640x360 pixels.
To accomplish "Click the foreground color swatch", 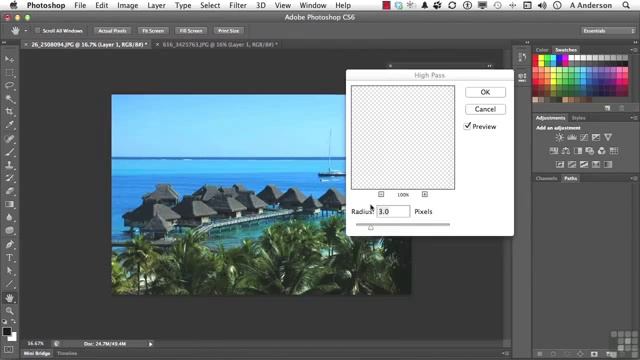I will pyautogui.click(x=7, y=331).
